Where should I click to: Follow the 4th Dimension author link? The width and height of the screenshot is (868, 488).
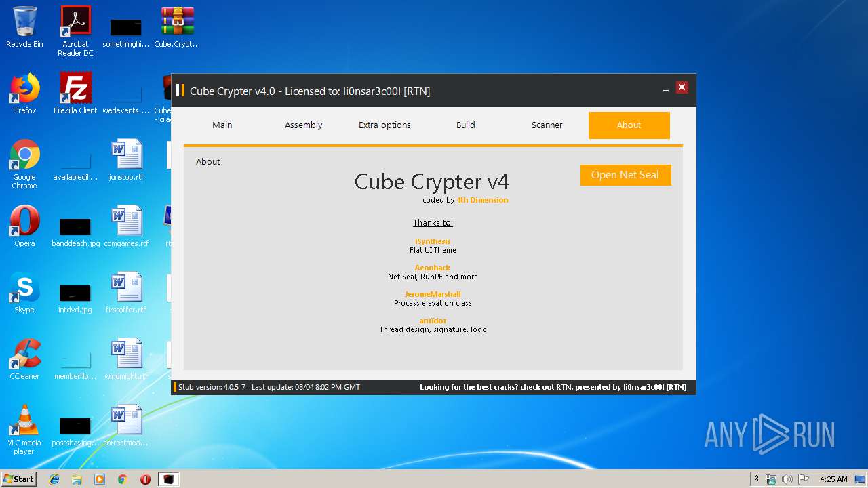pos(482,201)
